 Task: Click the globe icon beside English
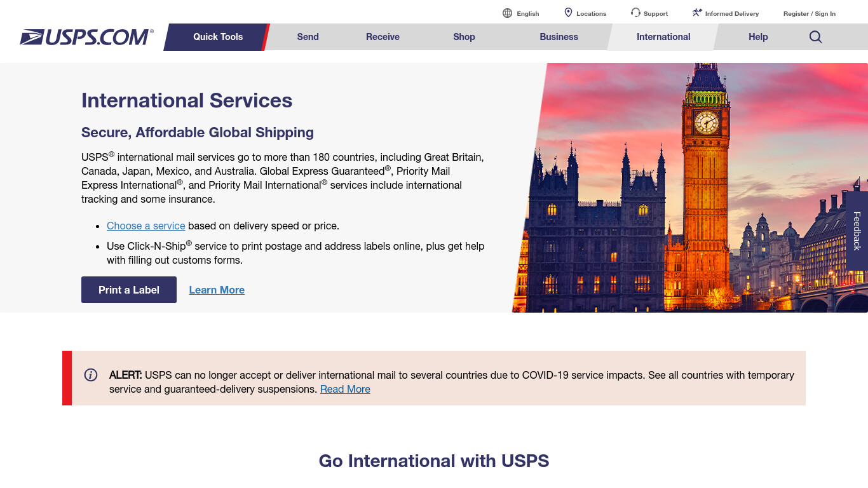pyautogui.click(x=507, y=13)
